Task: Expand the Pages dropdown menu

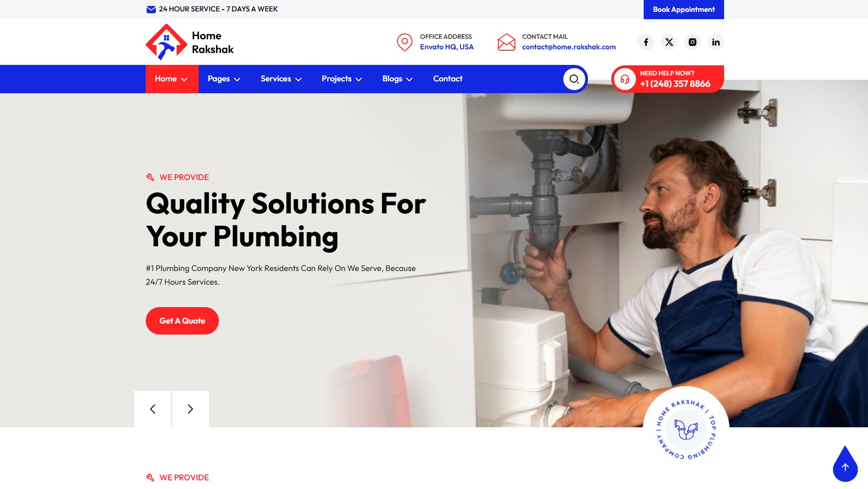Action: click(x=224, y=79)
